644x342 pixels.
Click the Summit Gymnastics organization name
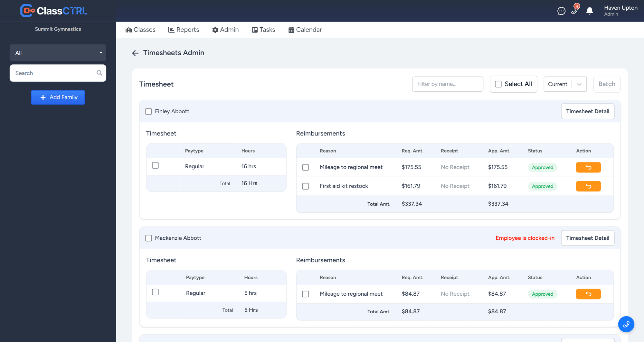(x=58, y=29)
